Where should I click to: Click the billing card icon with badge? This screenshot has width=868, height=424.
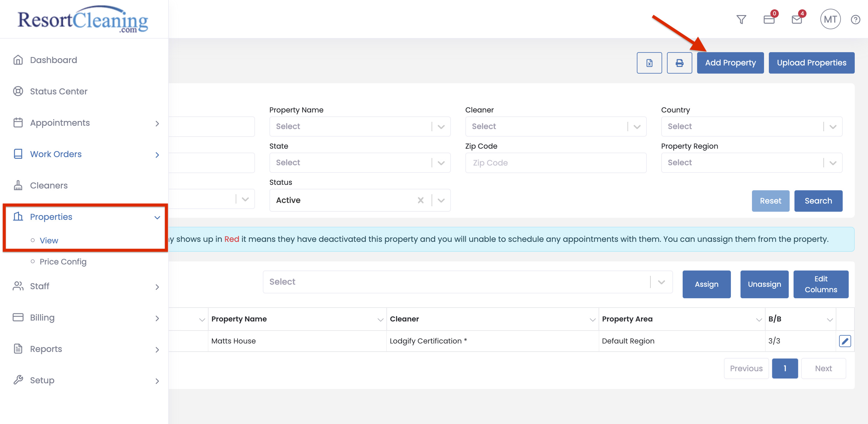(x=769, y=20)
